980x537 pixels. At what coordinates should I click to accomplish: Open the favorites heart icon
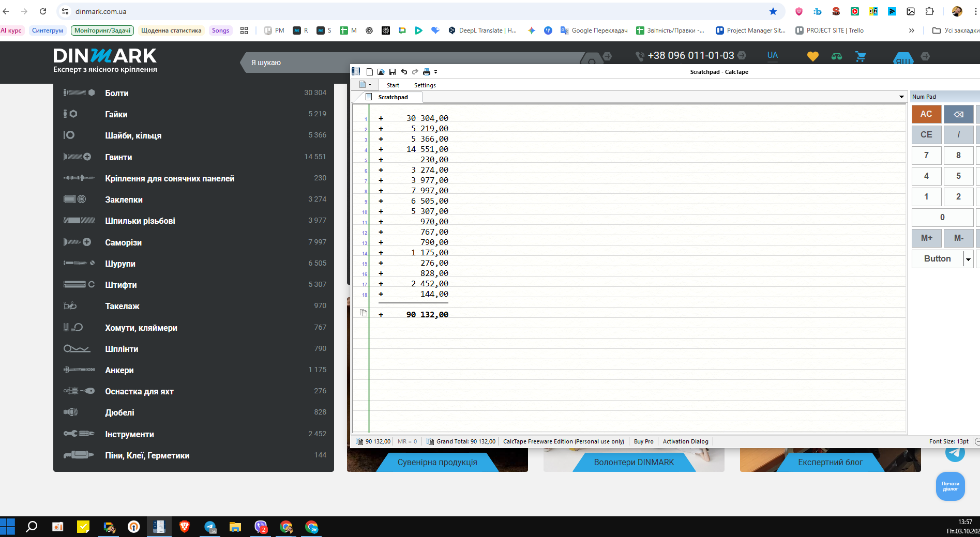click(x=813, y=56)
